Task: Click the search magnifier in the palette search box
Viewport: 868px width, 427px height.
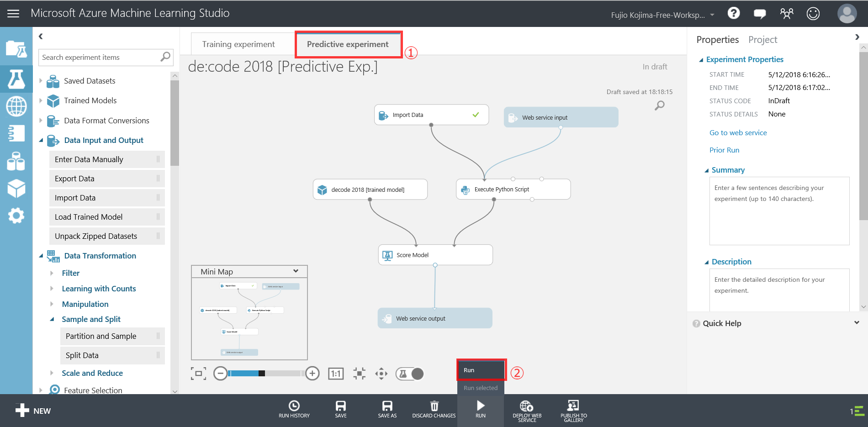Action: (x=165, y=57)
